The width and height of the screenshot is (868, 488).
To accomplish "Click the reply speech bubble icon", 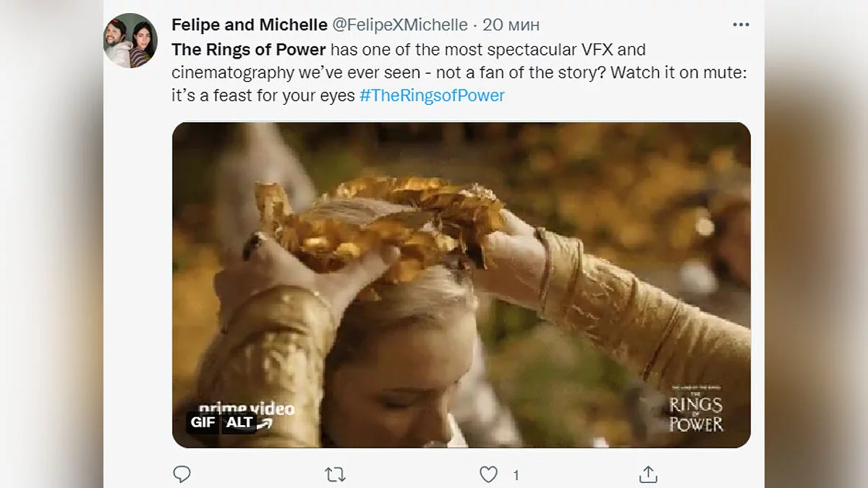I will (x=182, y=474).
